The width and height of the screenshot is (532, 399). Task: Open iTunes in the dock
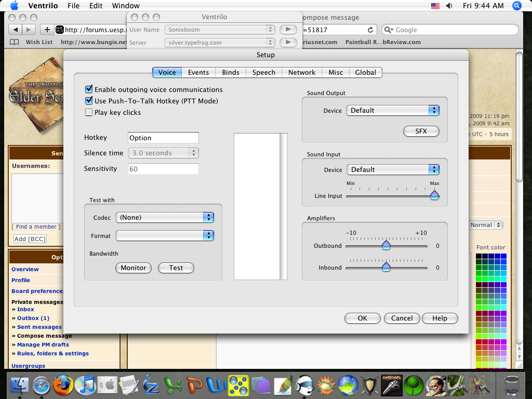[85, 386]
